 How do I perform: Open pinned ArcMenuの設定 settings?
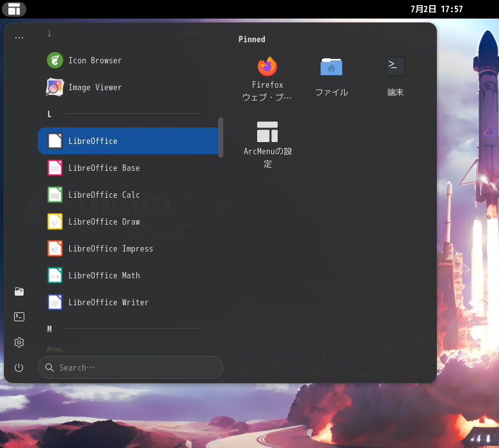pyautogui.click(x=267, y=145)
